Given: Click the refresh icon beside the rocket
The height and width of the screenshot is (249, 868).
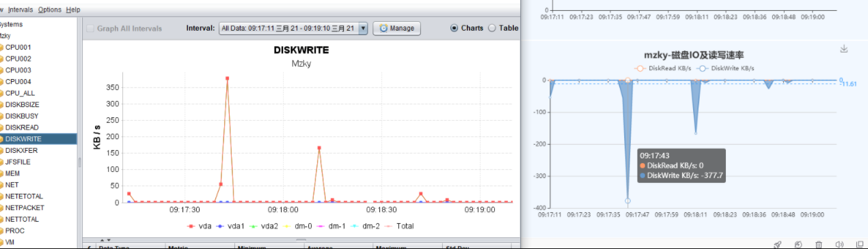Looking at the screenshot, I should coord(798,244).
